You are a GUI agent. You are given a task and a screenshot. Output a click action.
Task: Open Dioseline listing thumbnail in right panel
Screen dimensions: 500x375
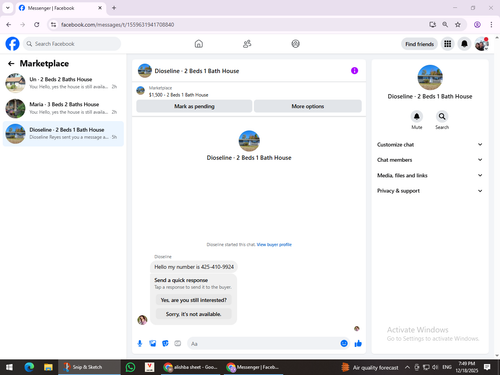pos(430,77)
